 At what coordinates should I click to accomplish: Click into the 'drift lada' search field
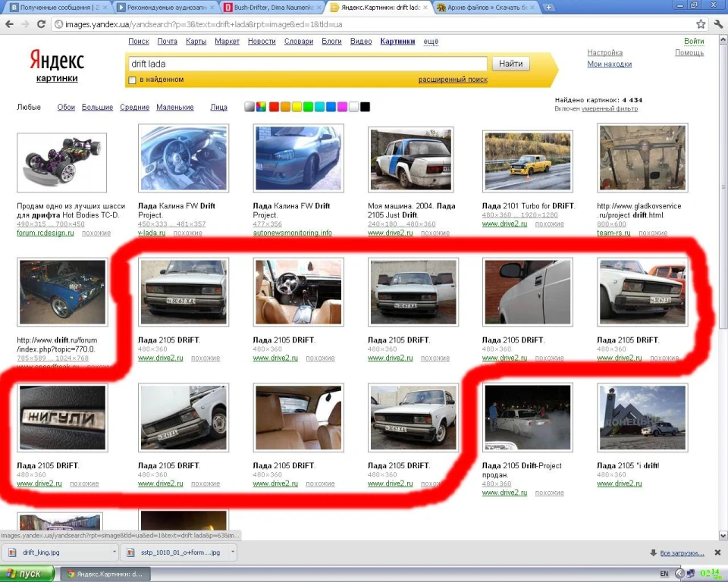[x=307, y=64]
